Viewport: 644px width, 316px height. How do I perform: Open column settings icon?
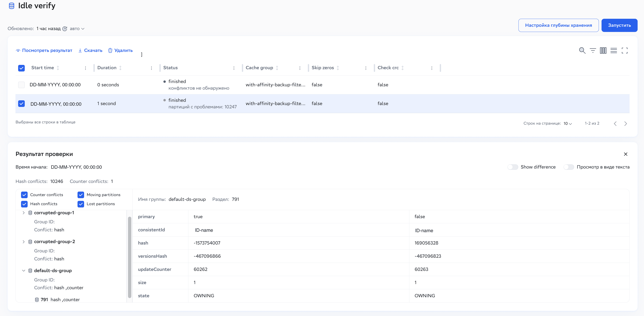pos(603,50)
